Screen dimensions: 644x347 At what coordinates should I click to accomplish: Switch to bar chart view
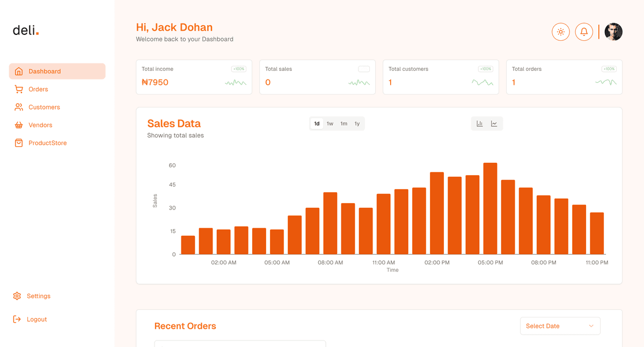coord(480,124)
